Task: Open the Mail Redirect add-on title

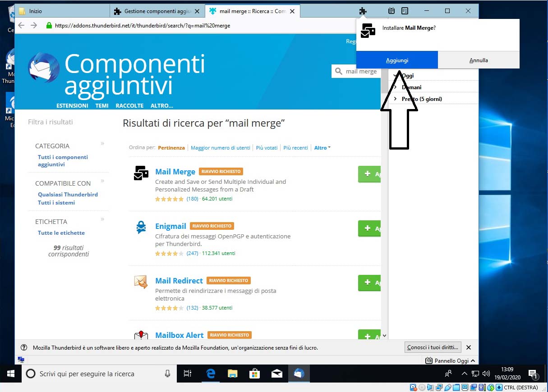Action: pos(179,281)
